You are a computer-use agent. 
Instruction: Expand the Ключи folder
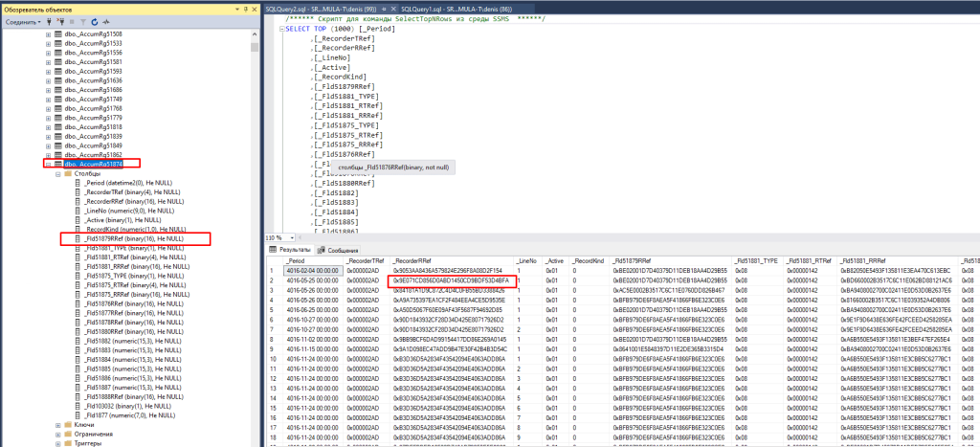[x=58, y=422]
